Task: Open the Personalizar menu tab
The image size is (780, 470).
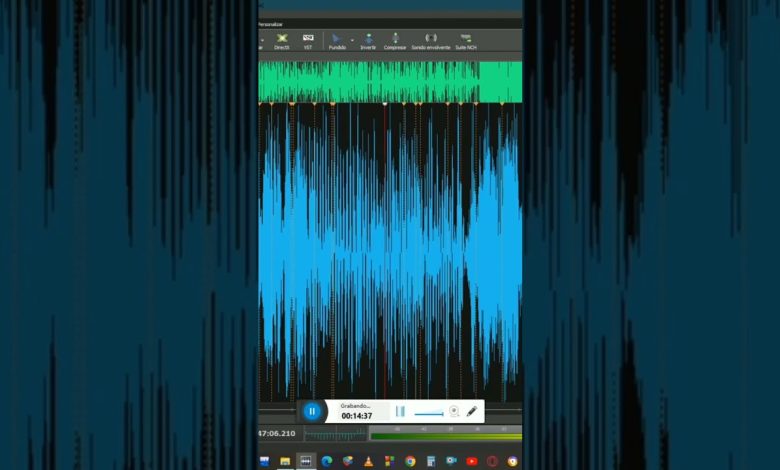Action: coord(271,23)
